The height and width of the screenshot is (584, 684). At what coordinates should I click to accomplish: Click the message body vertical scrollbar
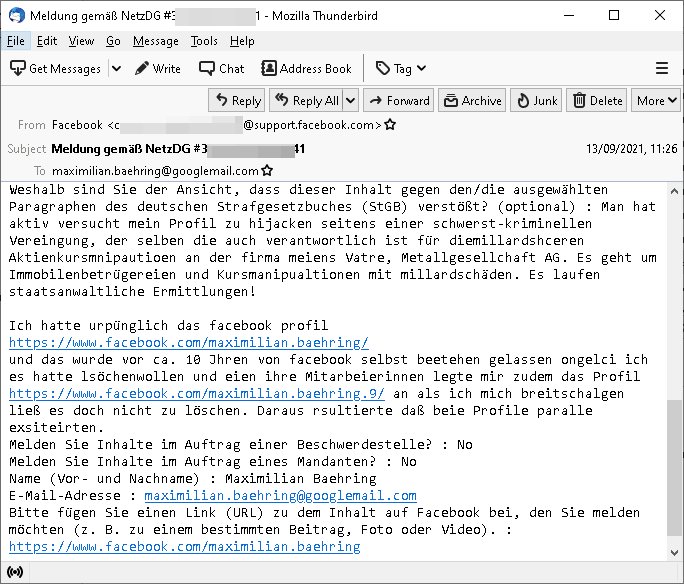click(674, 371)
